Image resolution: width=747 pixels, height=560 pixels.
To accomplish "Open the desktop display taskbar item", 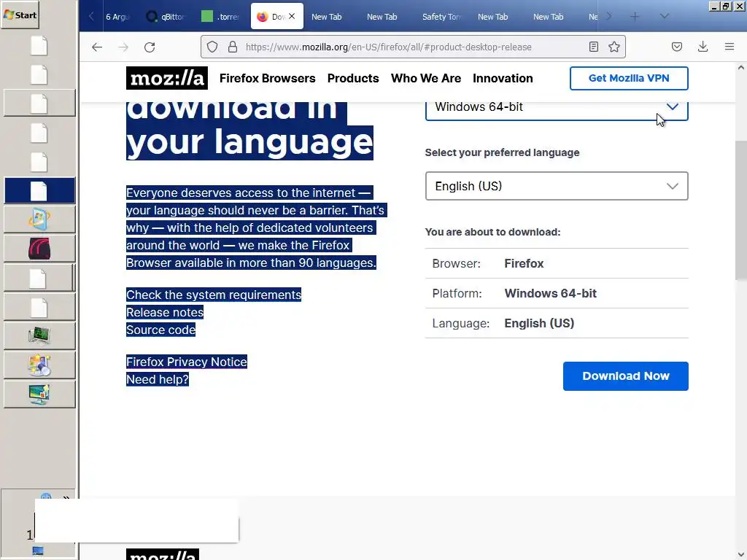I will tap(39, 394).
